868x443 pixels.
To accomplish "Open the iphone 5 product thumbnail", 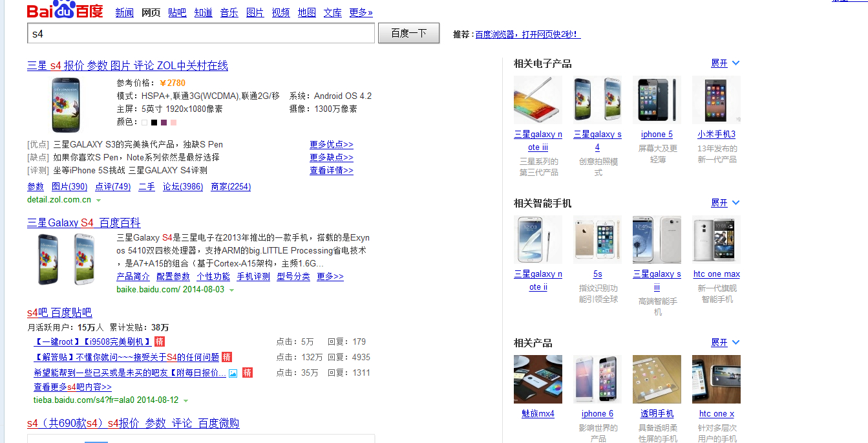I will (657, 100).
